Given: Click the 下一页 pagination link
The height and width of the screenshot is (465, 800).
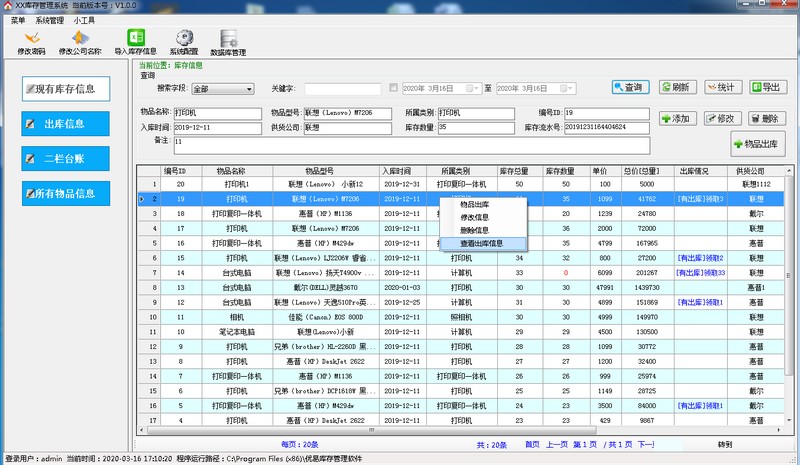Looking at the screenshot, I should [x=645, y=444].
